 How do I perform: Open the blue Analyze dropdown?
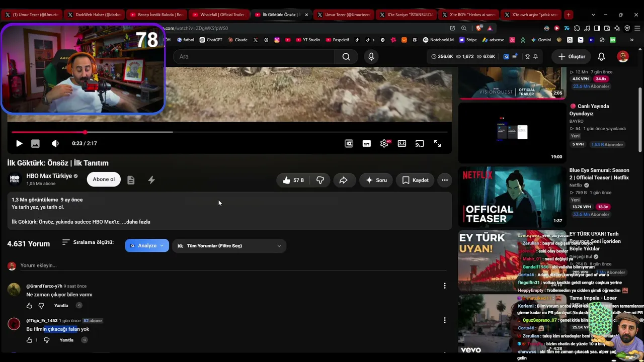[147, 246]
